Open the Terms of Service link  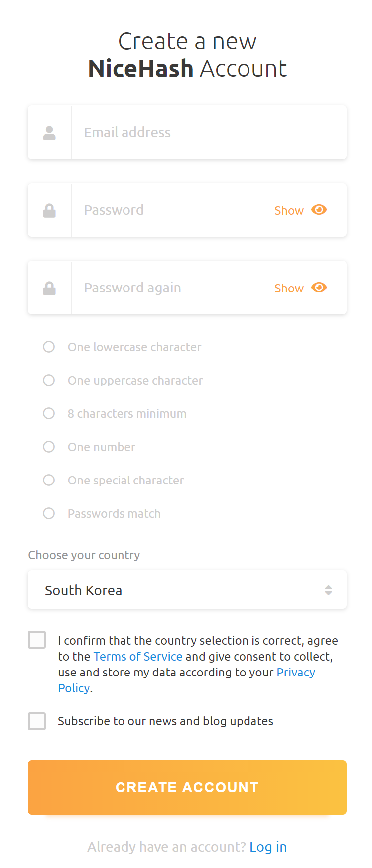138,656
